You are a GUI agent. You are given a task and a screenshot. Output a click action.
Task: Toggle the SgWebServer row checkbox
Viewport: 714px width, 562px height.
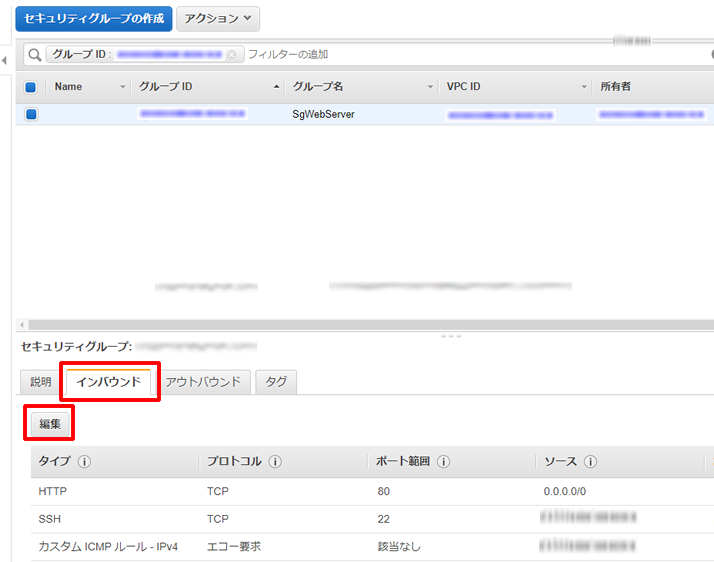(x=31, y=114)
